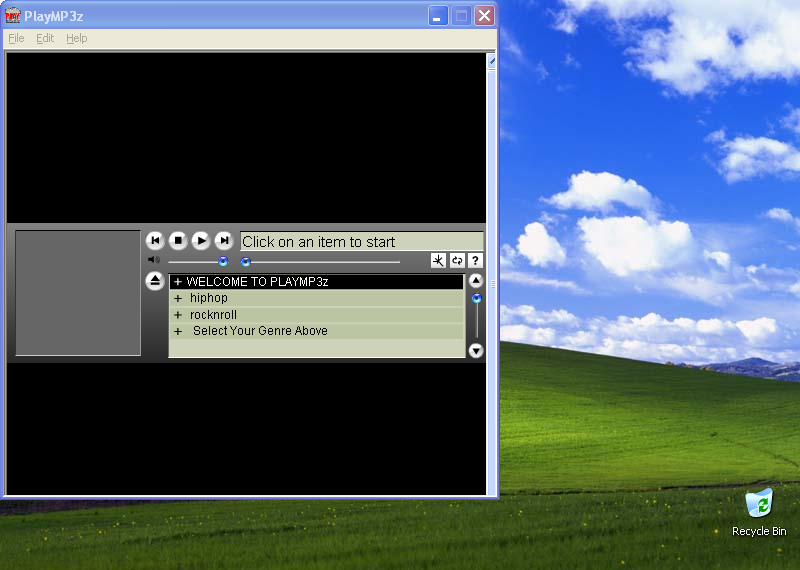Expand the Select Your Genre Above item
The height and width of the screenshot is (570, 800).
click(178, 331)
